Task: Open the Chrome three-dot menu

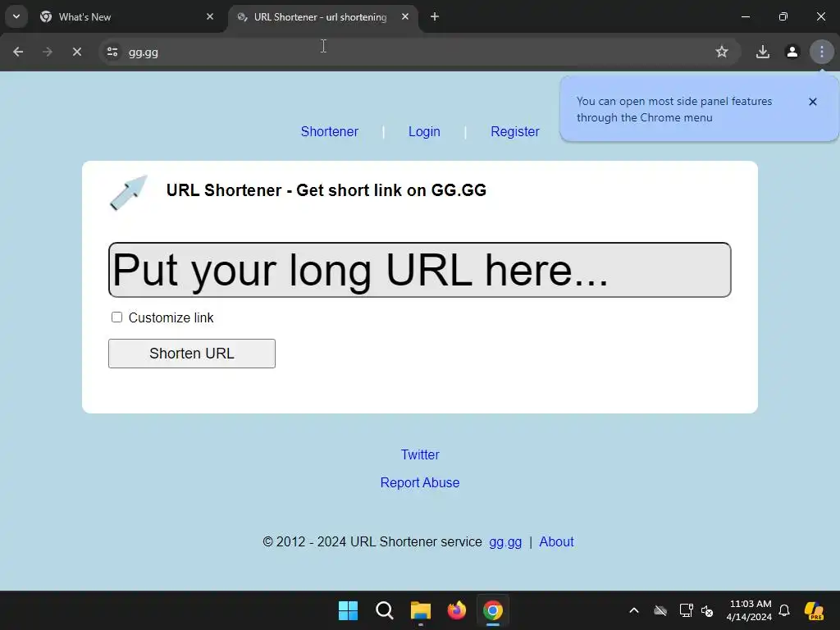Action: pyautogui.click(x=822, y=52)
